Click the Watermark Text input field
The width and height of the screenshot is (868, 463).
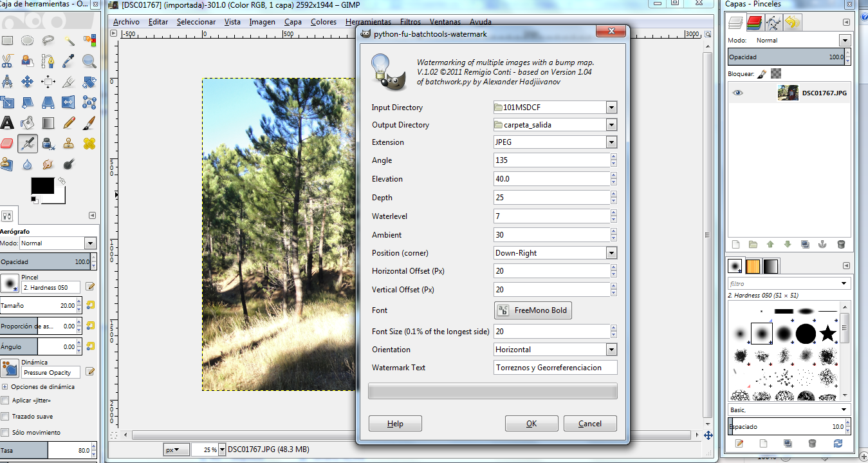point(555,368)
